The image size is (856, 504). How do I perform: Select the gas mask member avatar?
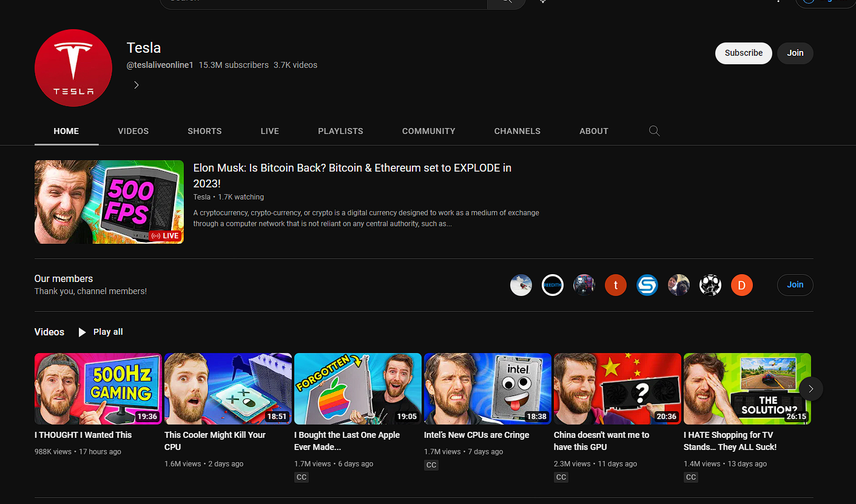pos(710,285)
